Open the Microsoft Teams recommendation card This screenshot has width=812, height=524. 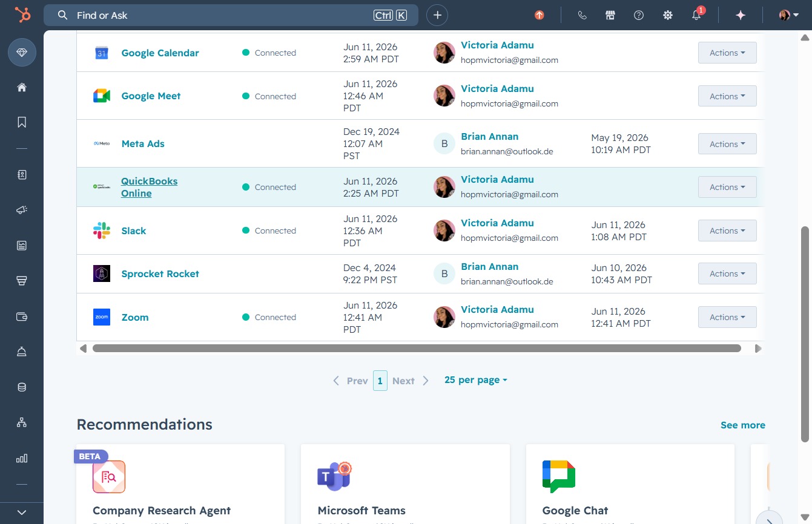click(x=405, y=484)
